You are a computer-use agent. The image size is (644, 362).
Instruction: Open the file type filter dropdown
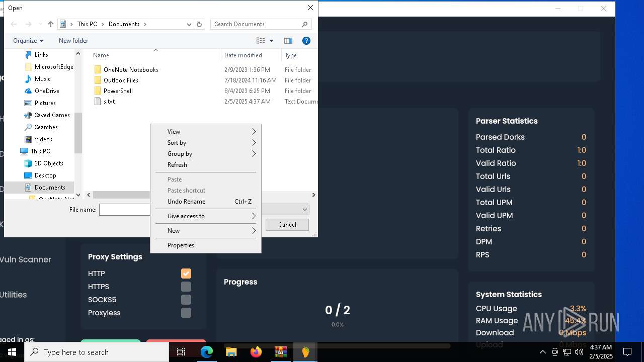(x=304, y=210)
